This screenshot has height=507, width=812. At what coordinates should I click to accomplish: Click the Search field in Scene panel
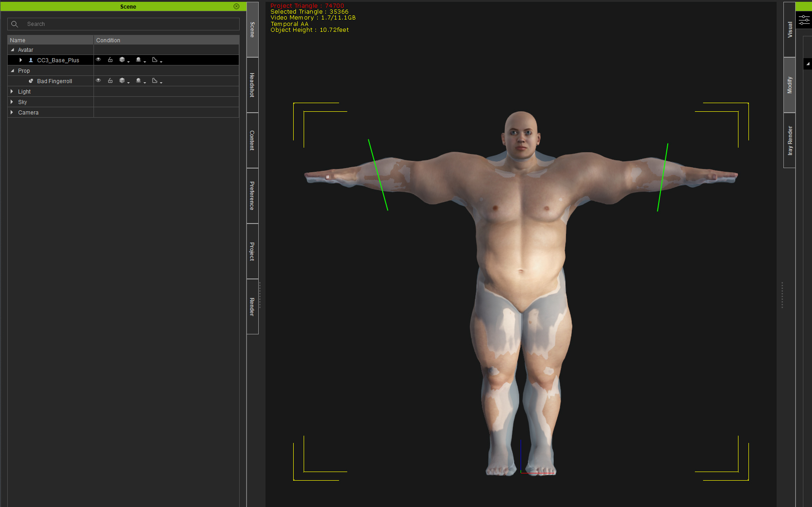(123, 24)
